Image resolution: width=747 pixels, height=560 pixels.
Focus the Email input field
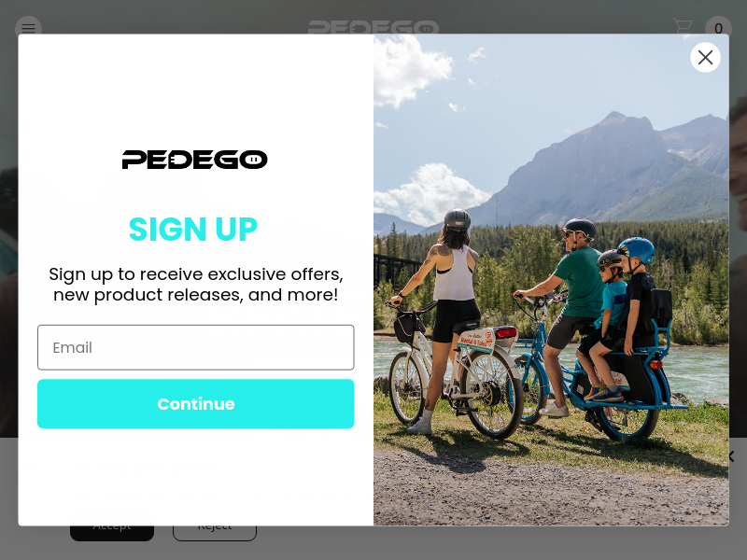(x=196, y=347)
